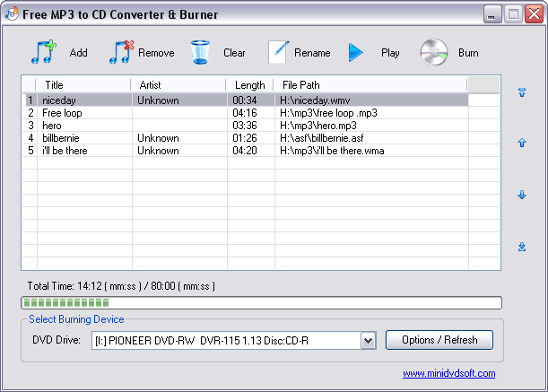Image resolution: width=548 pixels, height=392 pixels.
Task: Click length 04:20 of i'll be there
Action: 245,151
